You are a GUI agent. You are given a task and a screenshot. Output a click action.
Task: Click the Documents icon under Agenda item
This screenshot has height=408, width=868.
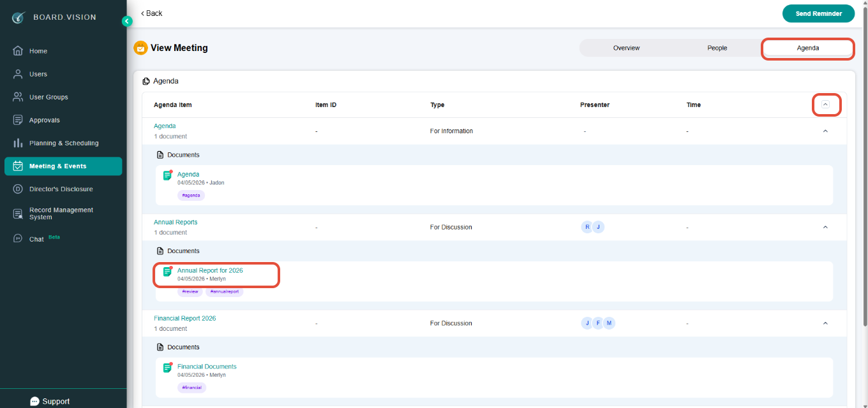tap(160, 155)
